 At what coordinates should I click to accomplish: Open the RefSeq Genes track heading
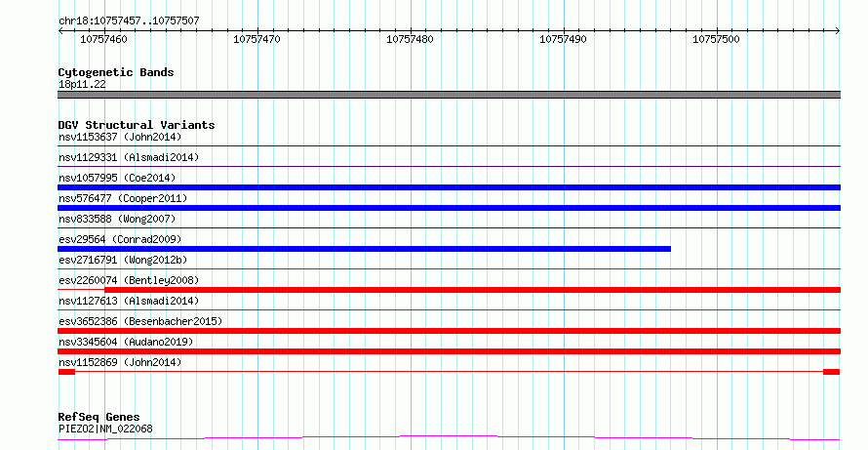[99, 417]
